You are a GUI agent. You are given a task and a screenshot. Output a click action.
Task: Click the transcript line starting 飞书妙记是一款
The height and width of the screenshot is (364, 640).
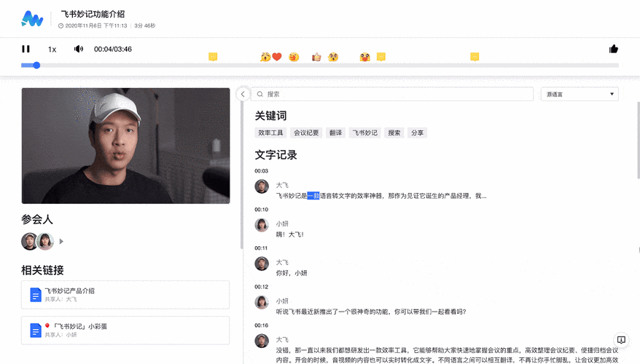(381, 196)
